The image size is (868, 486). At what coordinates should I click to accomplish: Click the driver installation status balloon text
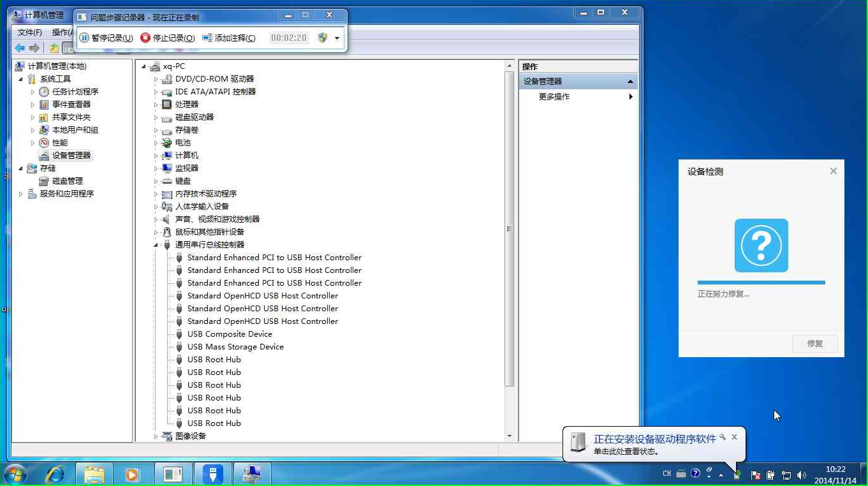pyautogui.click(x=654, y=439)
